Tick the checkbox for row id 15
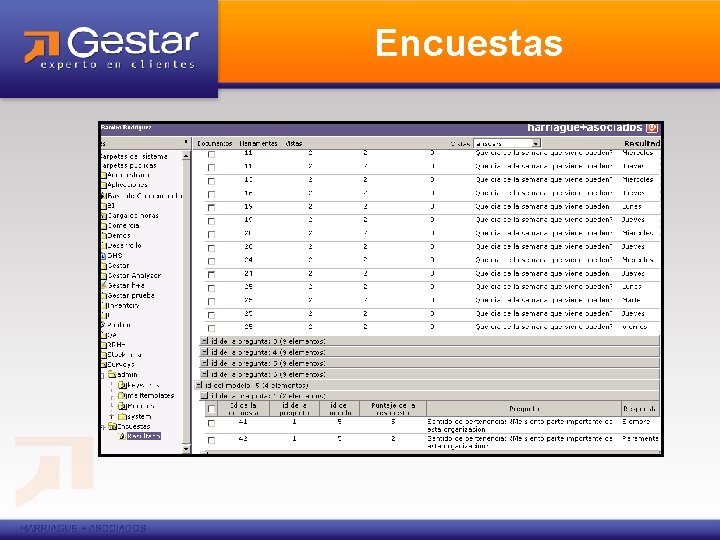The height and width of the screenshot is (540, 720). [211, 208]
